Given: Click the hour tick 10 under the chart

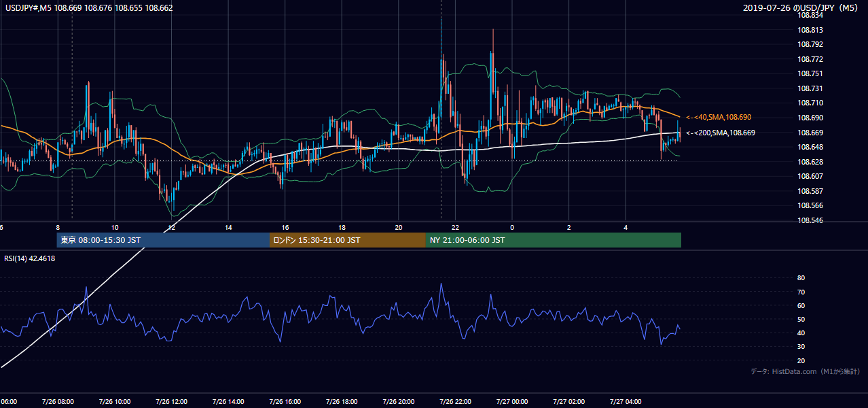Looking at the screenshot, I should tap(115, 228).
